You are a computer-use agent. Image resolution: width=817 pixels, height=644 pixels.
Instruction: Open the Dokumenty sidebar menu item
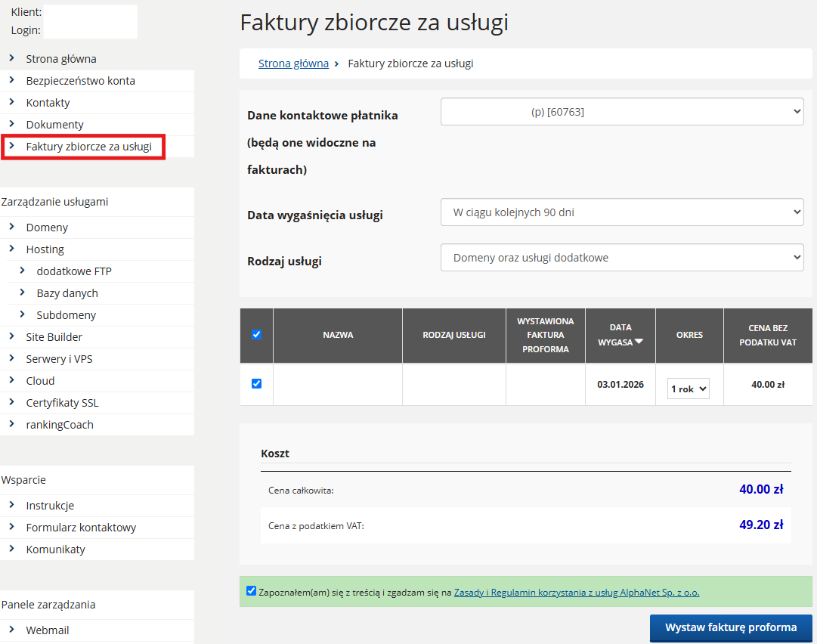tap(54, 125)
